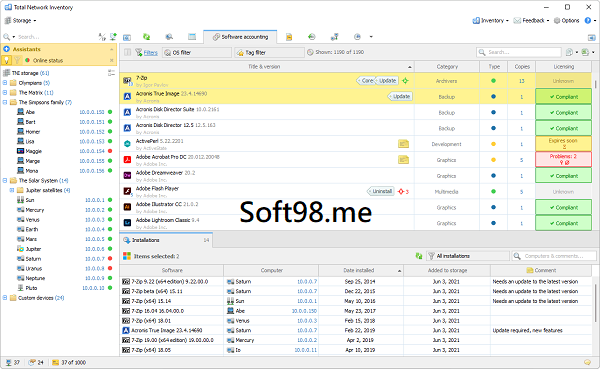This screenshot has width=600, height=369.
Task: Close the Online status assistant
Action: click(x=111, y=60)
